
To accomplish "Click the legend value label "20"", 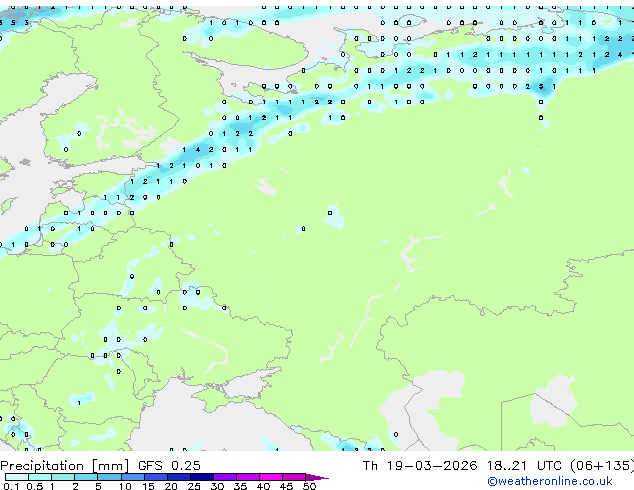I will point(171,486).
